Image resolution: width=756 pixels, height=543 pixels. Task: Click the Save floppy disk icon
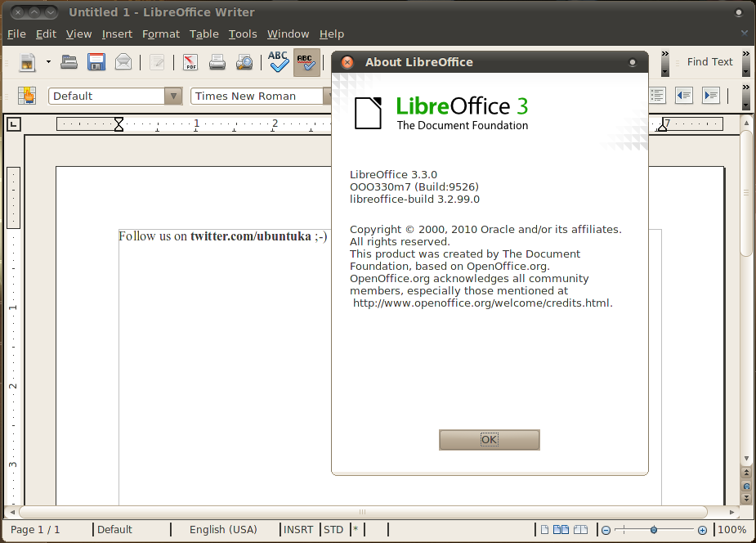coord(96,62)
